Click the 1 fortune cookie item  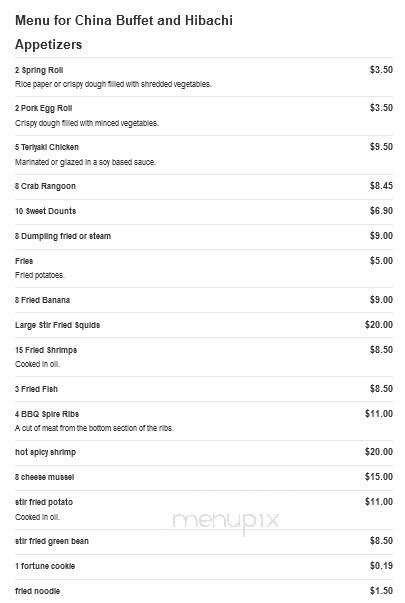pyautogui.click(x=45, y=566)
